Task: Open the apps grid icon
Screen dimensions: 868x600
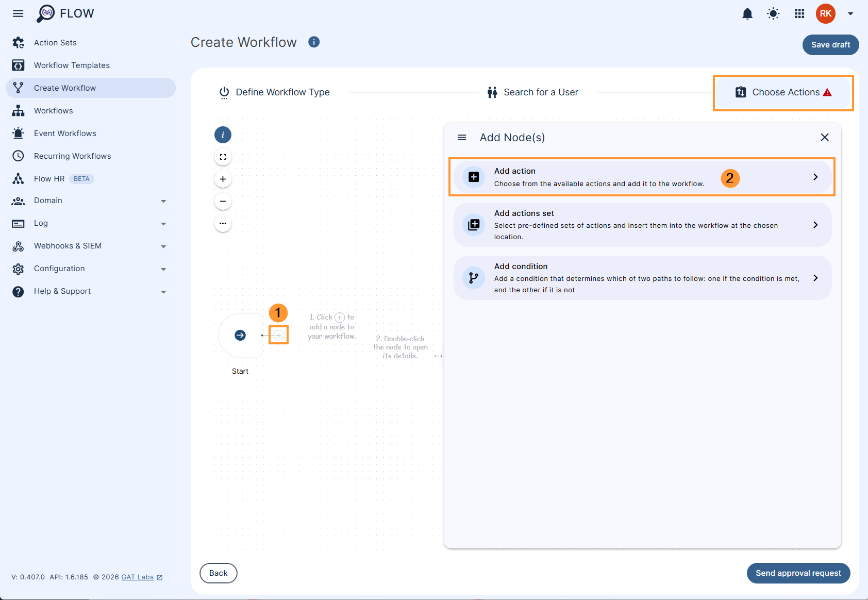Action: click(x=799, y=14)
